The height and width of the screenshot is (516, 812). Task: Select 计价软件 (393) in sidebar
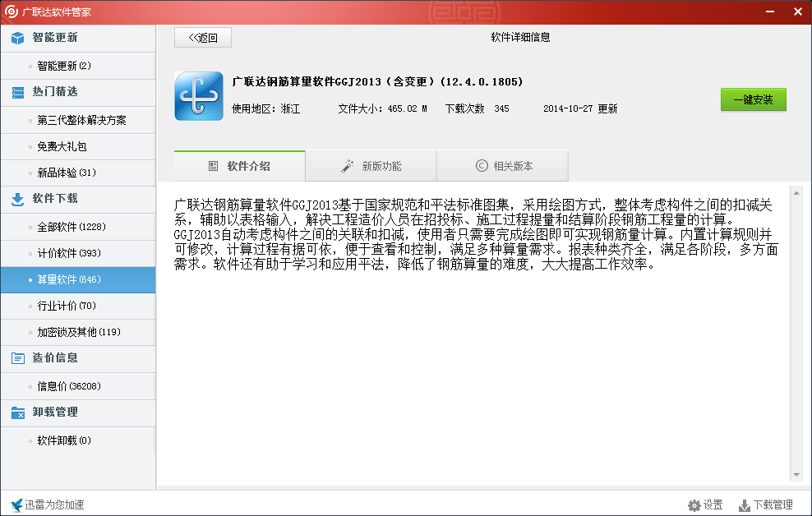pyautogui.click(x=78, y=253)
